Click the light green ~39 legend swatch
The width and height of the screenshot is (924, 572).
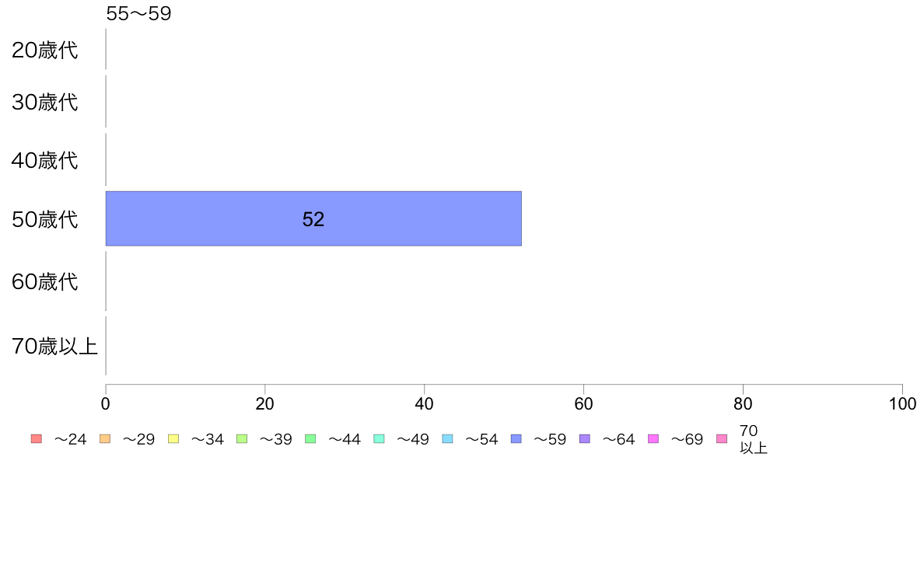point(242,439)
